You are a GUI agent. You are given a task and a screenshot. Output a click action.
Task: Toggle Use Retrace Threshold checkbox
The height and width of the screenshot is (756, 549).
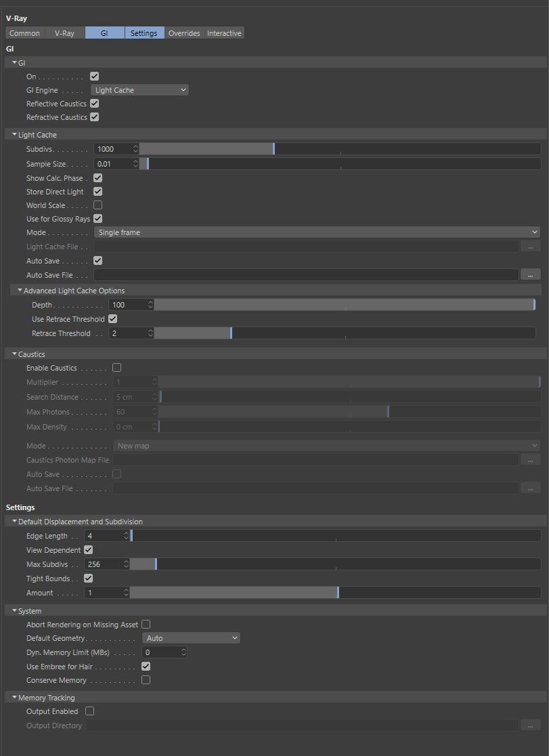pos(113,318)
